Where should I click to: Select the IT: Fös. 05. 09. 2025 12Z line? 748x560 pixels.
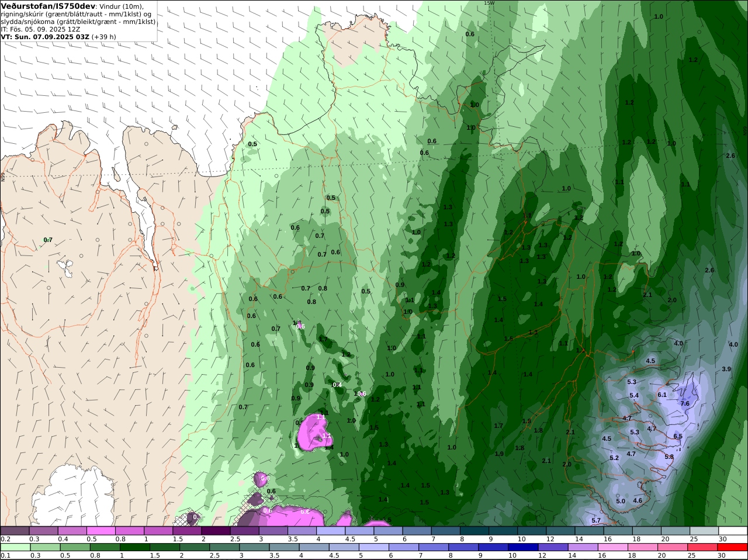40,29
